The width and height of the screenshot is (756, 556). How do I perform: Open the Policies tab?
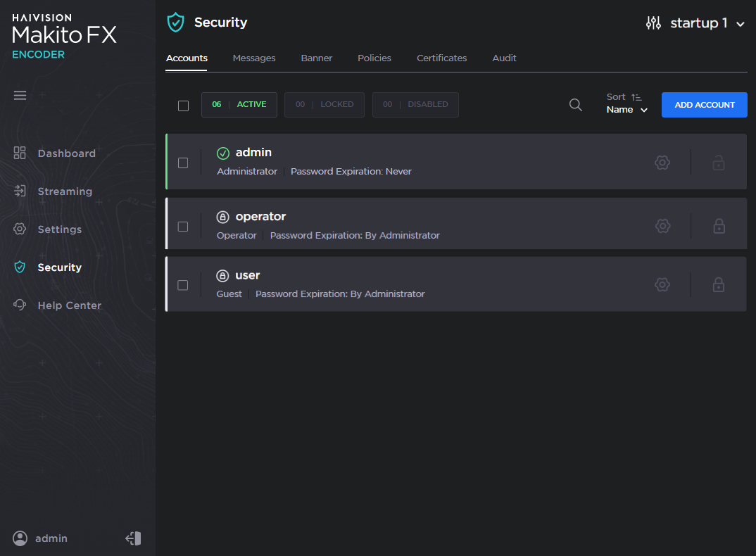(374, 58)
